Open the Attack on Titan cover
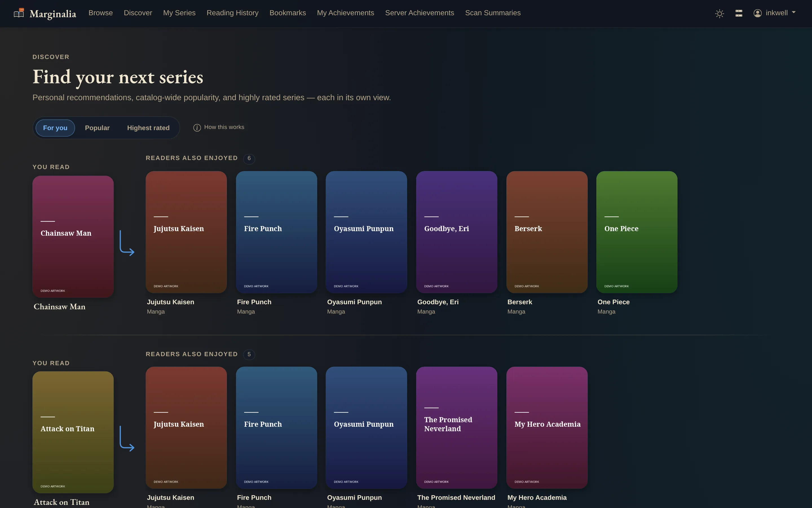The width and height of the screenshot is (812, 508). tap(73, 432)
